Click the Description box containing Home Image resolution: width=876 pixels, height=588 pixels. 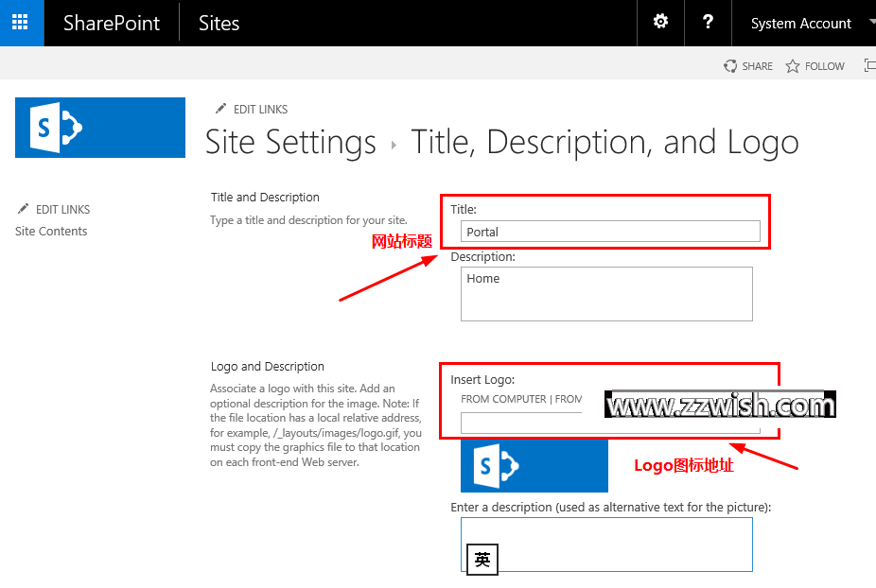(x=606, y=294)
